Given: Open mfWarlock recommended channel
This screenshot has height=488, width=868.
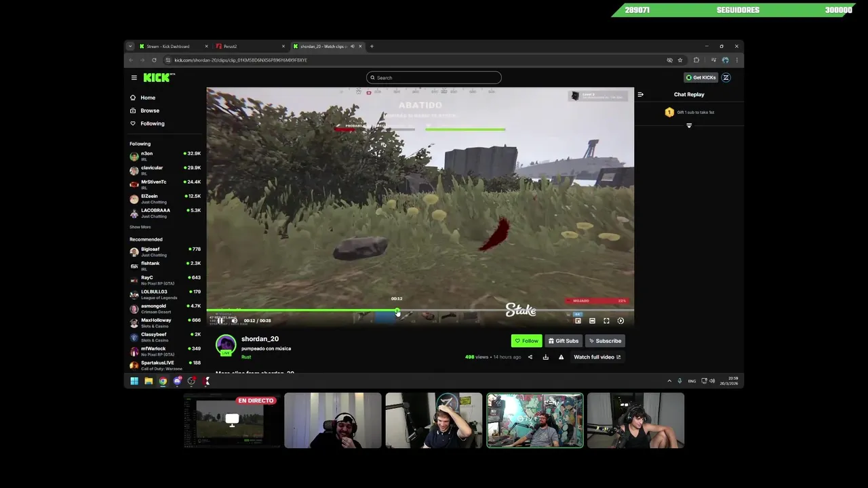Looking at the screenshot, I should 165,351.
